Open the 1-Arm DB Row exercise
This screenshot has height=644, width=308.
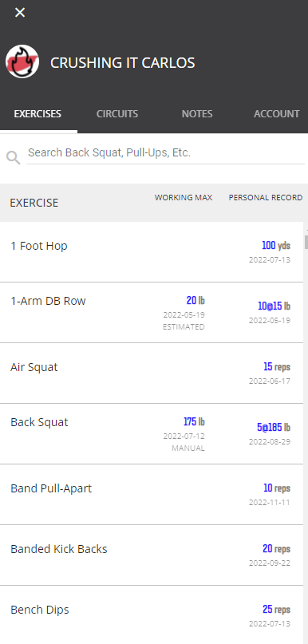click(x=152, y=313)
